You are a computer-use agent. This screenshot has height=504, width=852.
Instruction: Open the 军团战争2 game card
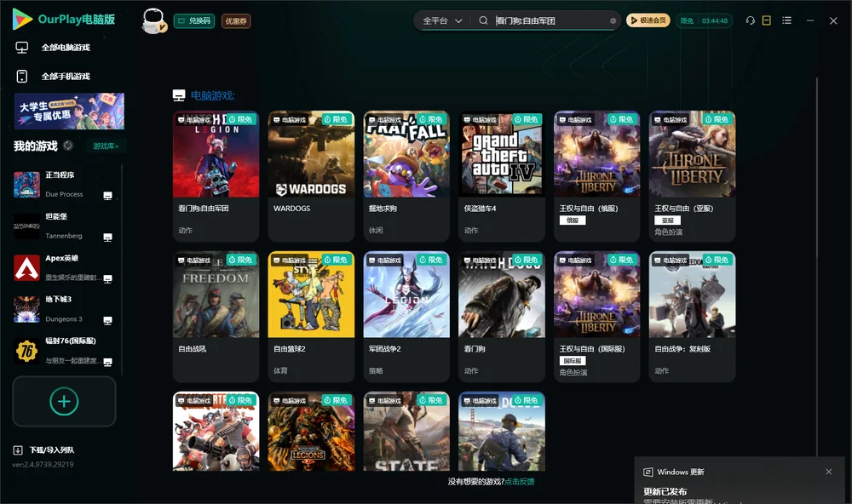click(x=406, y=317)
